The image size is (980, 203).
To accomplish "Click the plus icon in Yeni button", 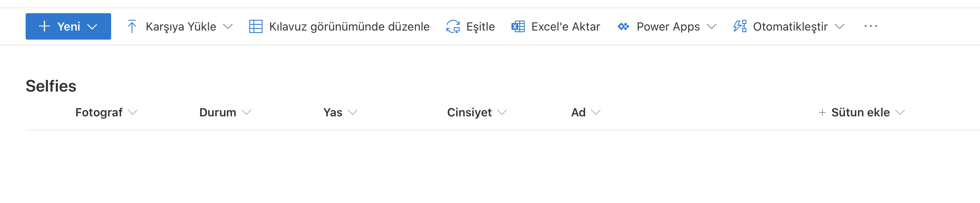I will (x=44, y=26).
